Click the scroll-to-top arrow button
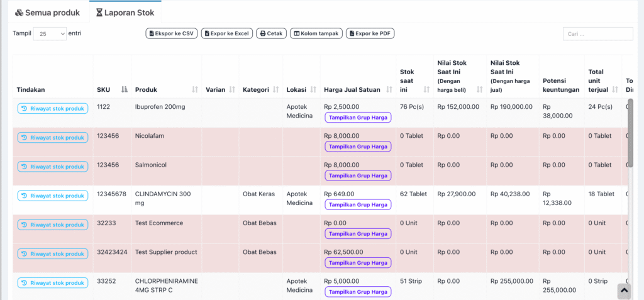The height and width of the screenshot is (300, 644). tap(623, 290)
